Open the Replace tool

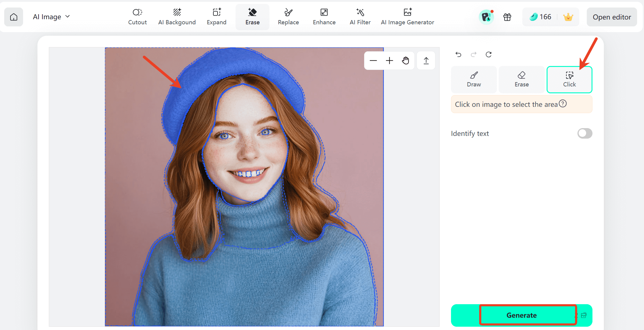pos(288,16)
